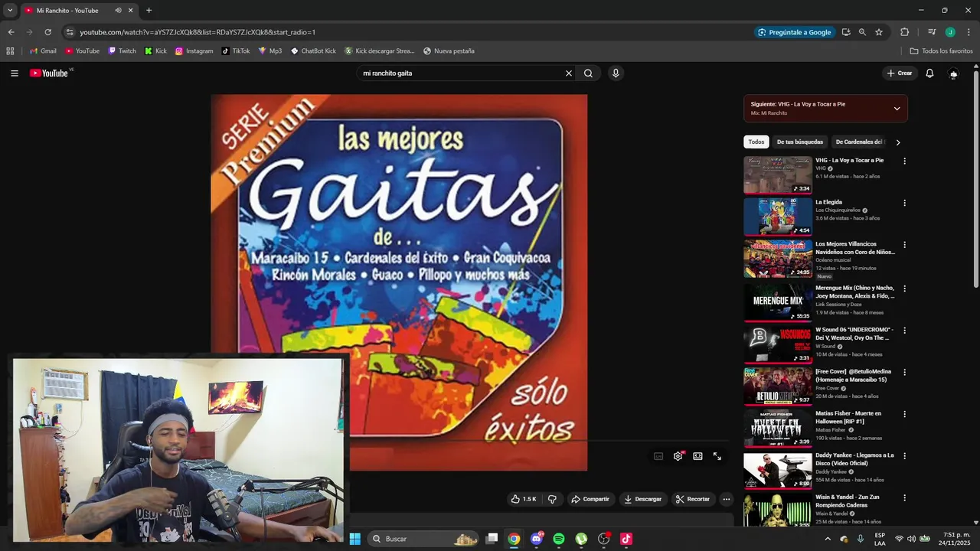Click the Pregúntale a Google chip
Viewport: 980px width, 551px height.
(x=795, y=32)
